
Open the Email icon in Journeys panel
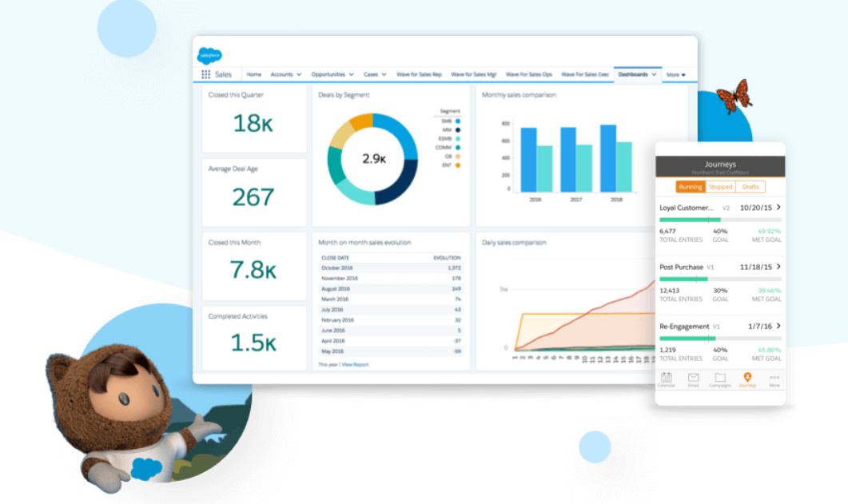[693, 379]
